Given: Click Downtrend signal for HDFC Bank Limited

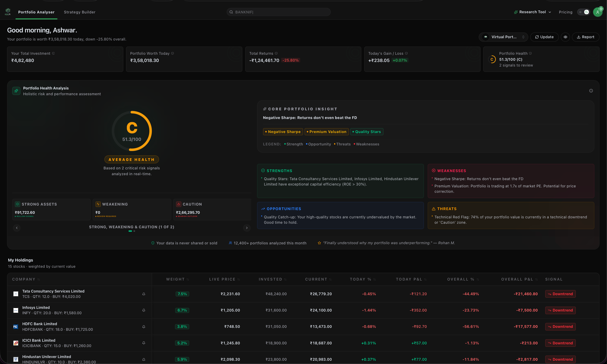Looking at the screenshot, I should (x=560, y=326).
